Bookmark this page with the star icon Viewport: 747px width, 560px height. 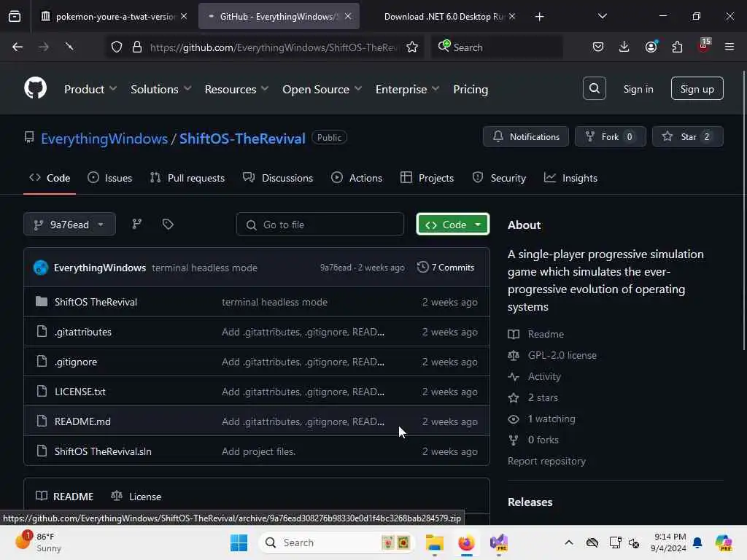pyautogui.click(x=412, y=47)
